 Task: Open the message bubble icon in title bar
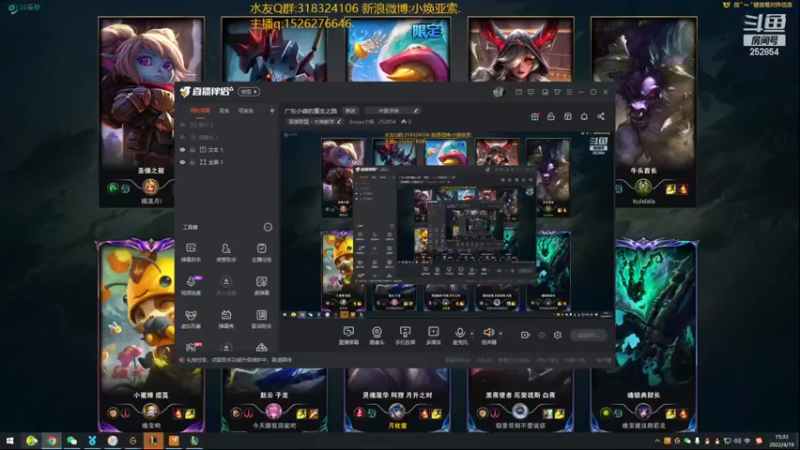pos(531,92)
